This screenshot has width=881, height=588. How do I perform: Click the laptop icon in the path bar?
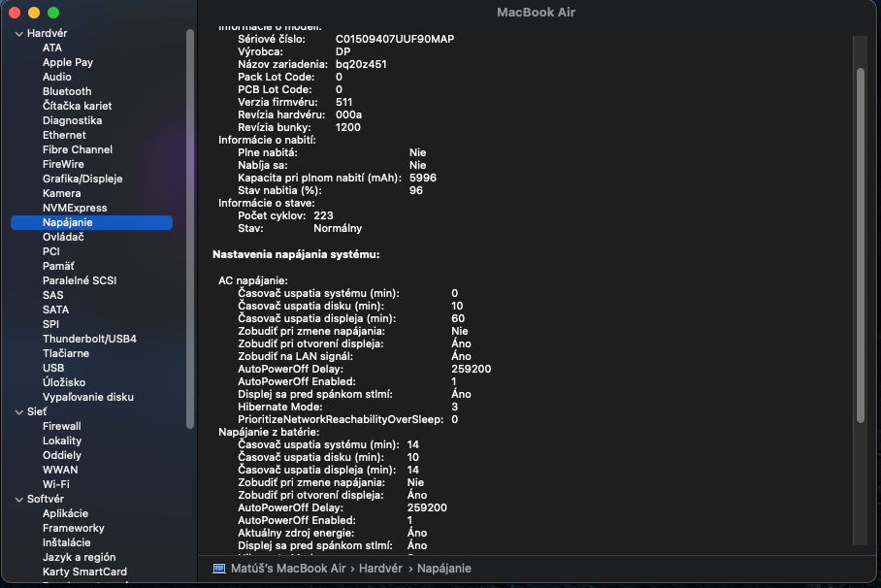pyautogui.click(x=219, y=569)
